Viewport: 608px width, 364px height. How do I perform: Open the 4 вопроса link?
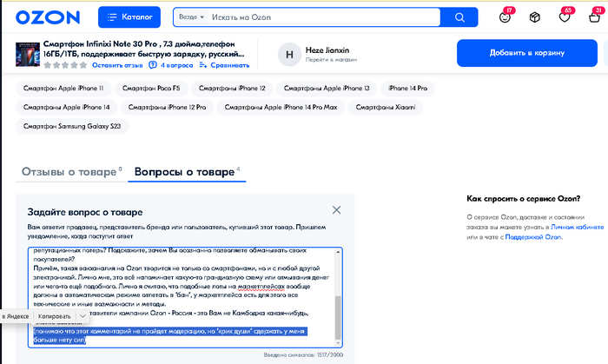[176, 65]
